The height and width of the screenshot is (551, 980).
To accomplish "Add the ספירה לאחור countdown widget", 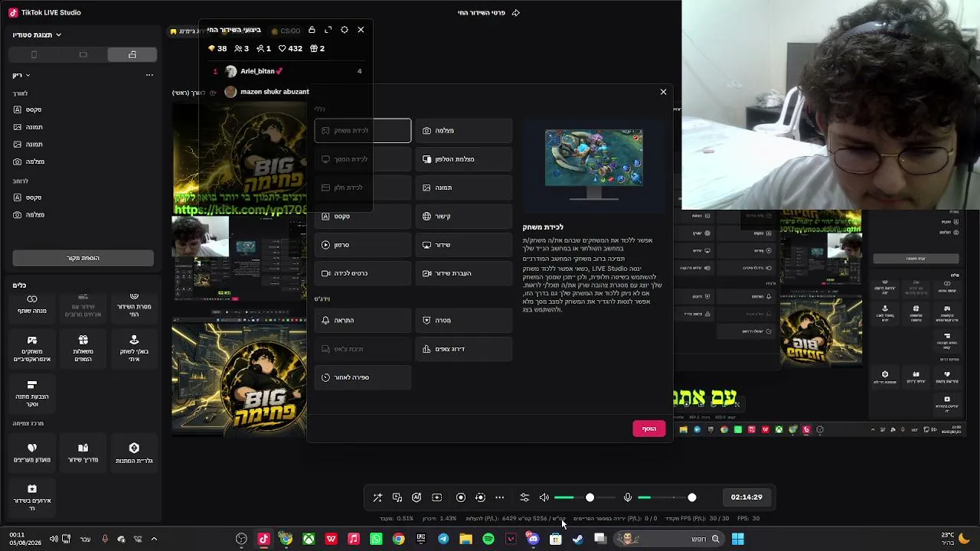I will point(363,377).
